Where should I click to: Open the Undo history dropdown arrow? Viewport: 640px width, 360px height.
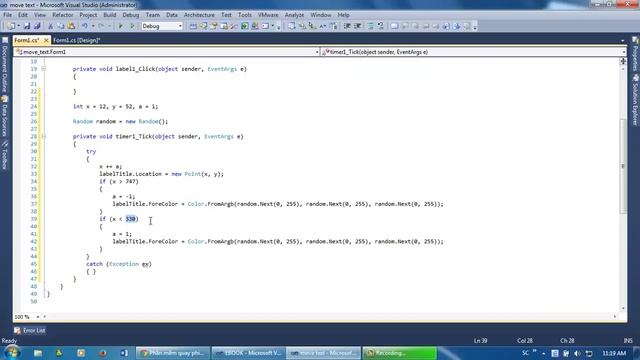coord(93,26)
